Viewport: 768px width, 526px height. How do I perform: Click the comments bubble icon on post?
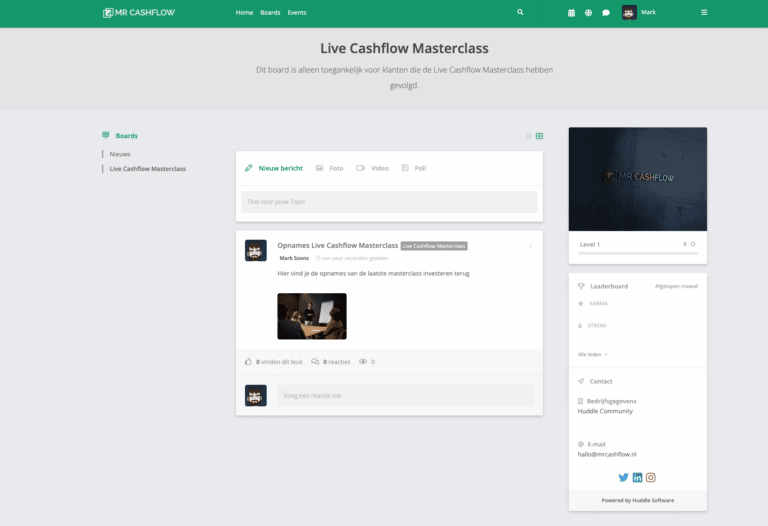(315, 361)
